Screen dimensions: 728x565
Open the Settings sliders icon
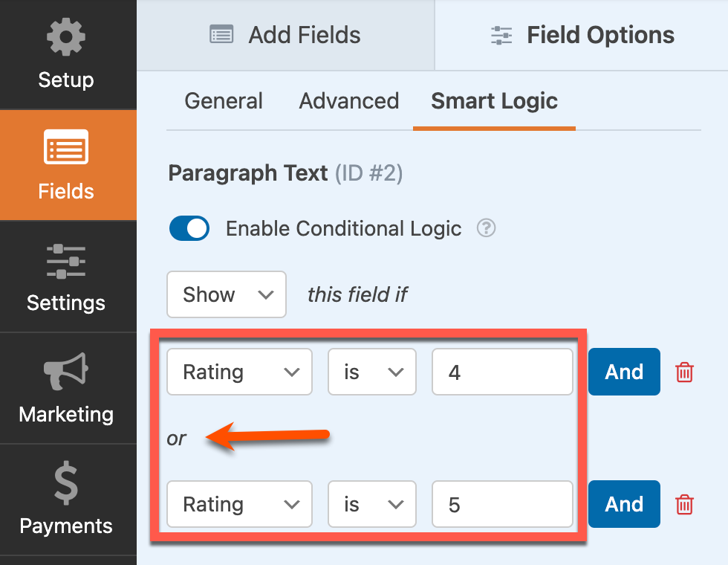click(66, 262)
